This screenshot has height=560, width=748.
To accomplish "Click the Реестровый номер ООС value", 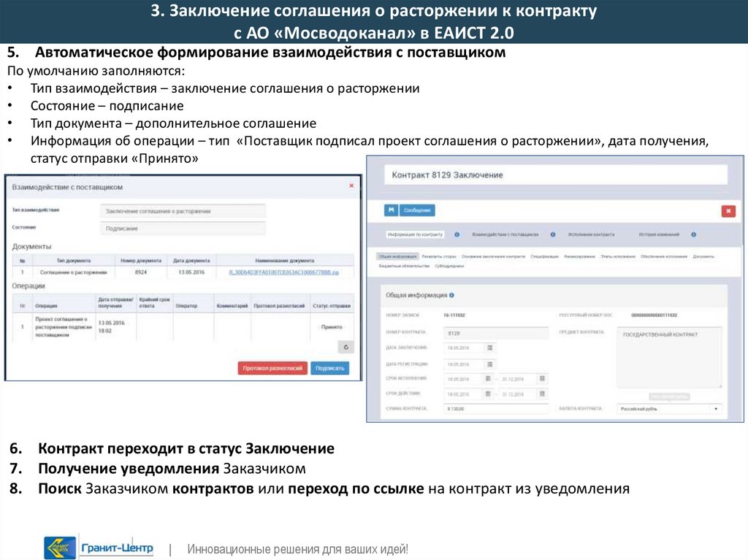I will [654, 315].
